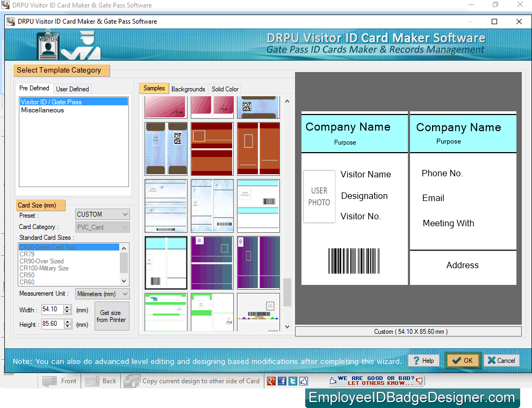Choose the horizontal purple striped template

pyautogui.click(x=212, y=263)
